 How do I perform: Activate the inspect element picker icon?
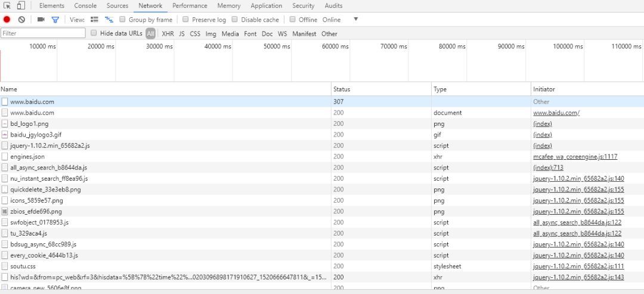click(x=7, y=6)
